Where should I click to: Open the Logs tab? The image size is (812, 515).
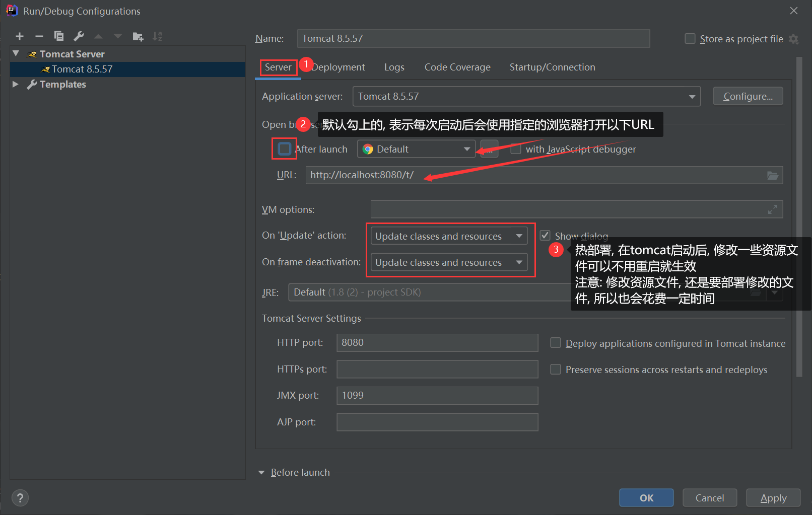point(394,67)
